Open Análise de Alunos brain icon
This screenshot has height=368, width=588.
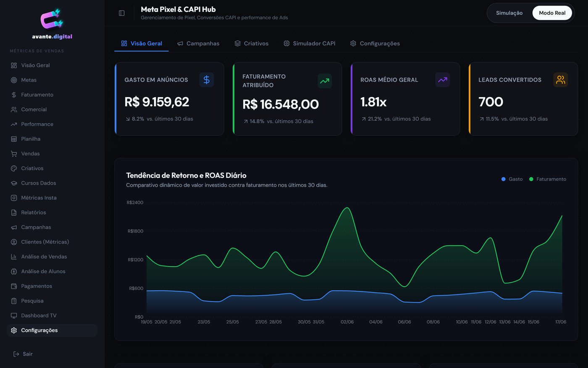[14, 271]
